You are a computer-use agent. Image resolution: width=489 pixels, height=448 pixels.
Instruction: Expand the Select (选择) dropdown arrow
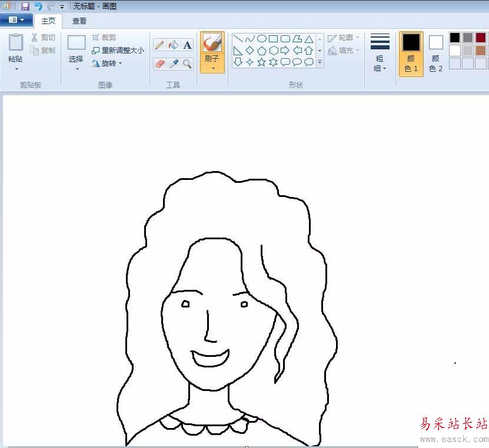(x=77, y=69)
